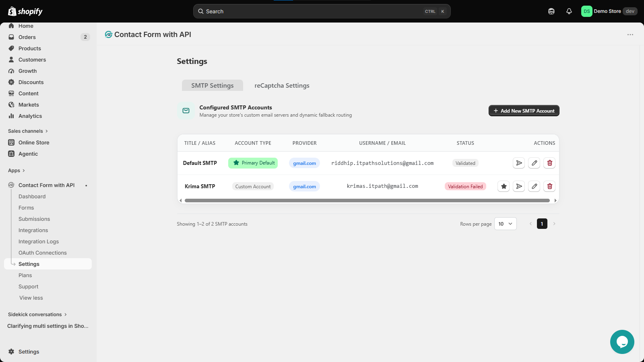Edit the Default SMTP account
The image size is (644, 362).
click(534, 163)
